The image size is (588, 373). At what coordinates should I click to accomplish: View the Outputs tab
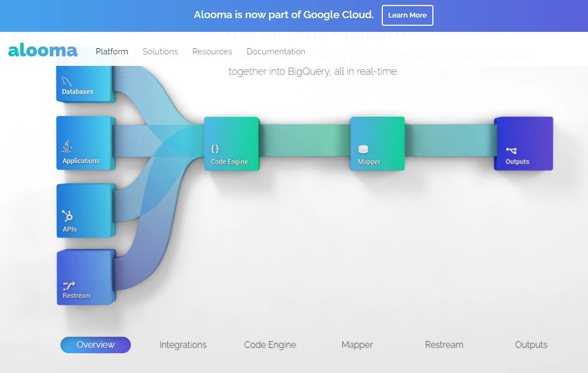point(531,345)
